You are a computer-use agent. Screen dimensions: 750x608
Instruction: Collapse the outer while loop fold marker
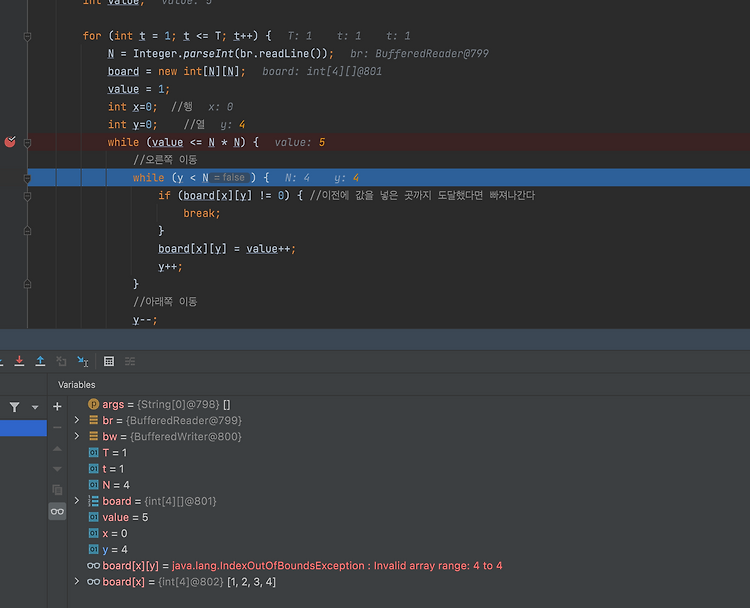28,143
